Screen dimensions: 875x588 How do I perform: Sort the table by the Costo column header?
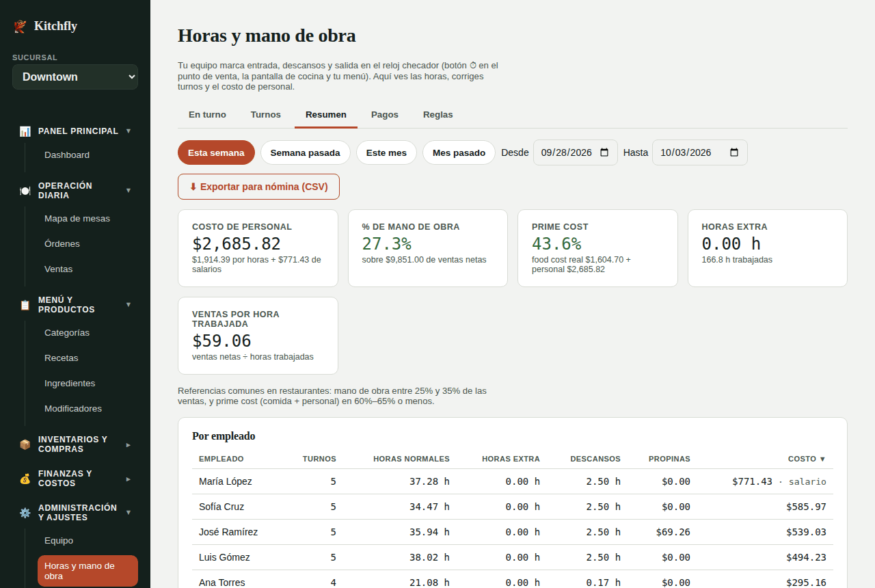click(807, 459)
